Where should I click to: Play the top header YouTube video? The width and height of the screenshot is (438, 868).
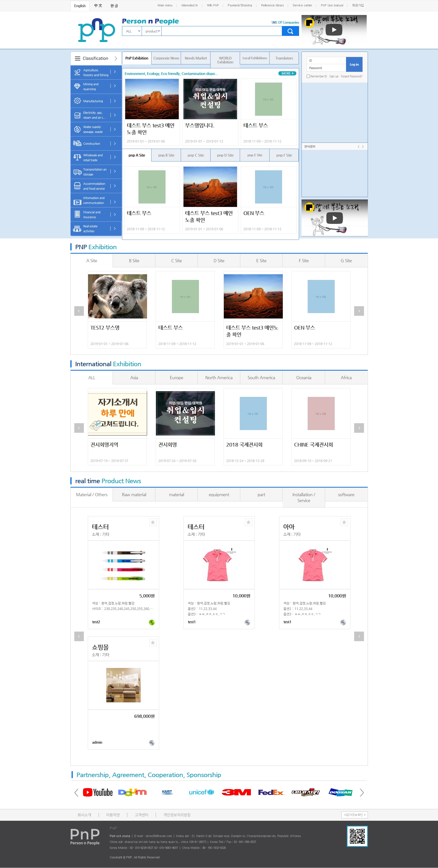tap(333, 30)
